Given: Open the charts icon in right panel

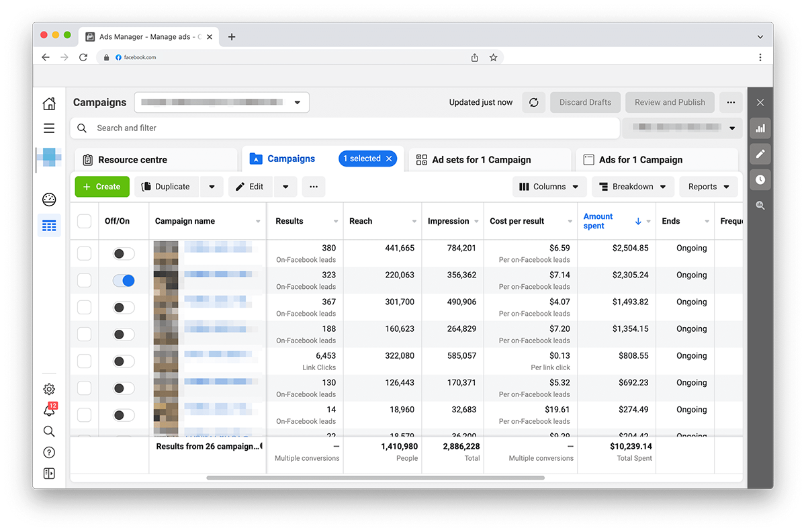Looking at the screenshot, I should [x=760, y=128].
